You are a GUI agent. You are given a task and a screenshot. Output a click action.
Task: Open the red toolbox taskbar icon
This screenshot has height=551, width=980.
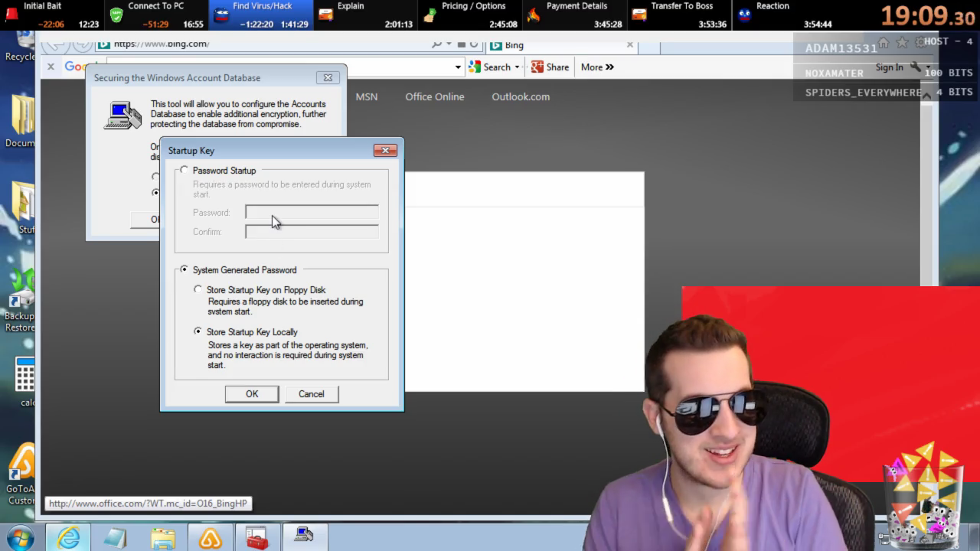point(257,538)
